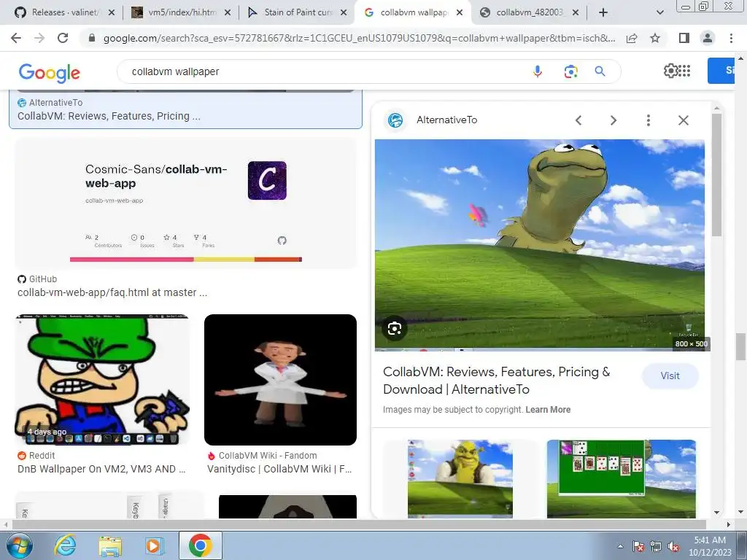Show hidden system tray icons
This screenshot has width=747, height=560.
point(620,546)
